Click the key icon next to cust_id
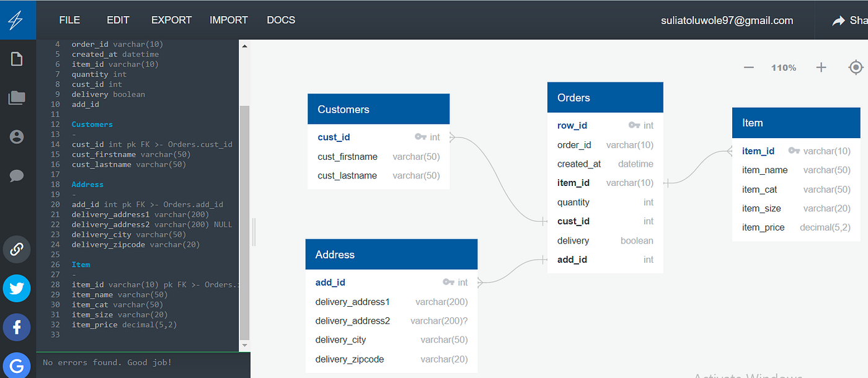Viewport: 868px width, 378px height. [420, 137]
